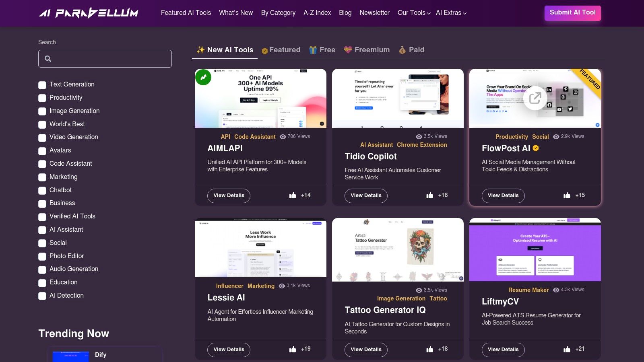This screenshot has height=362, width=644.
Task: Open the Blog navigation link
Action: [x=345, y=13]
